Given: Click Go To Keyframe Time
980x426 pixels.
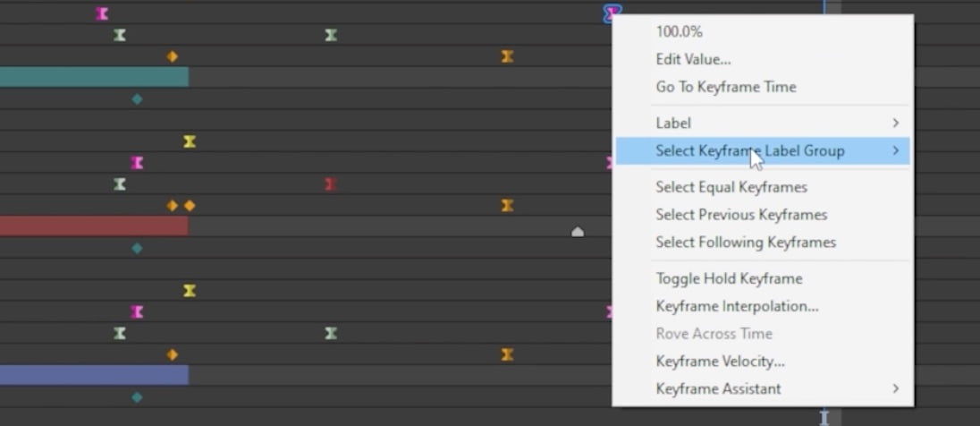Looking at the screenshot, I should coord(725,87).
